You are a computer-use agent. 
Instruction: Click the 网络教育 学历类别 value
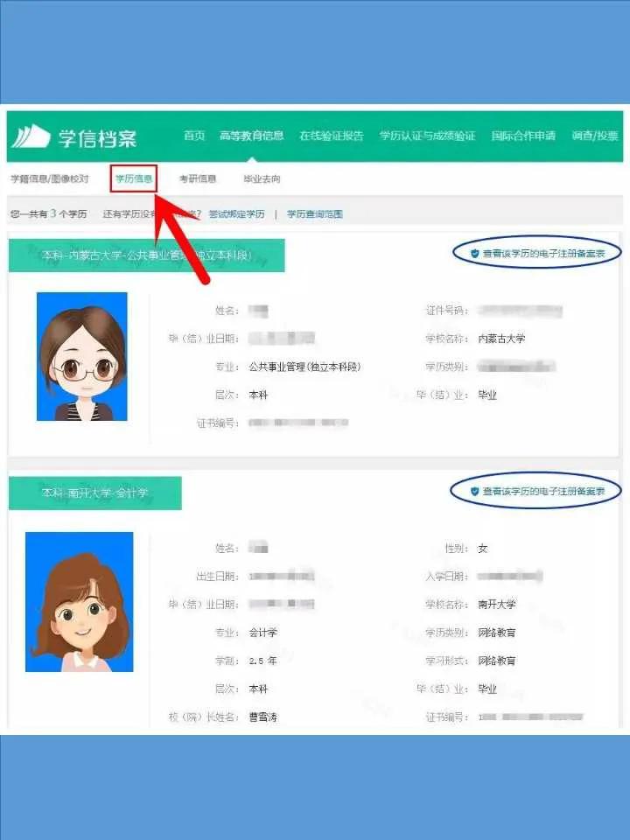pyautogui.click(x=497, y=633)
